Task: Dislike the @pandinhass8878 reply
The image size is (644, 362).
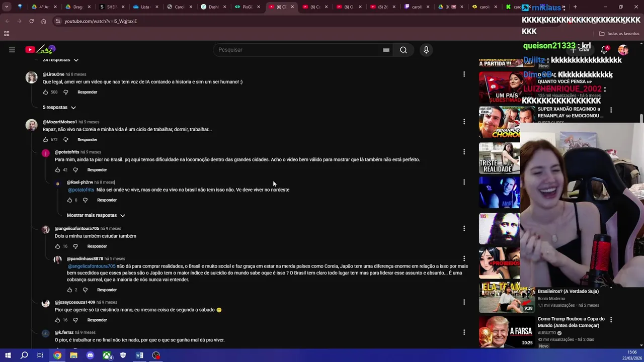Action: tap(85, 290)
